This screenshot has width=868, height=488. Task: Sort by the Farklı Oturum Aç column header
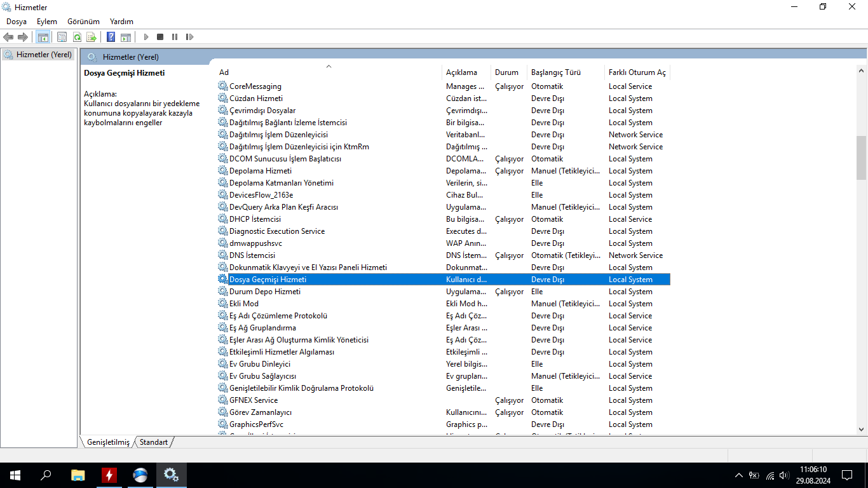point(637,72)
